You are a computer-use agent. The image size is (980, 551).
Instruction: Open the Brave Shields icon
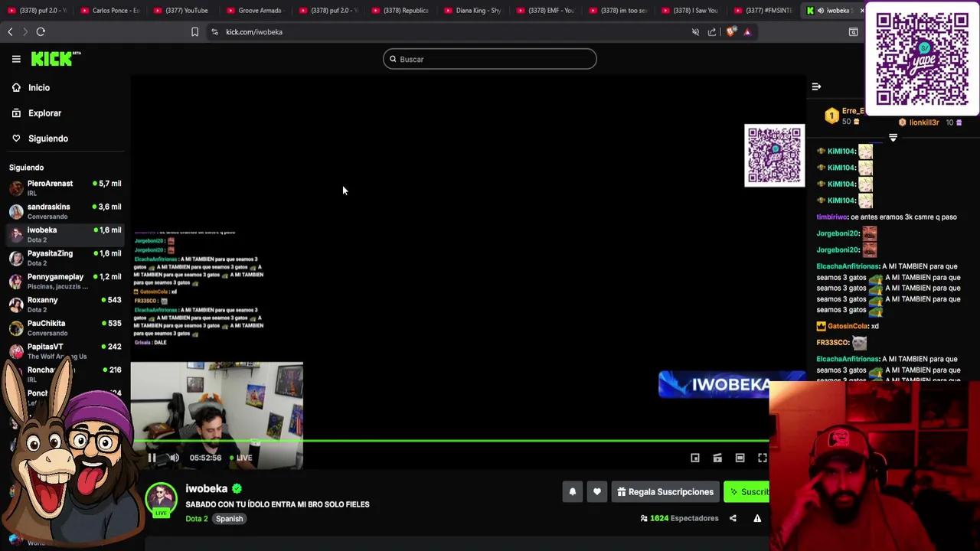(x=730, y=32)
